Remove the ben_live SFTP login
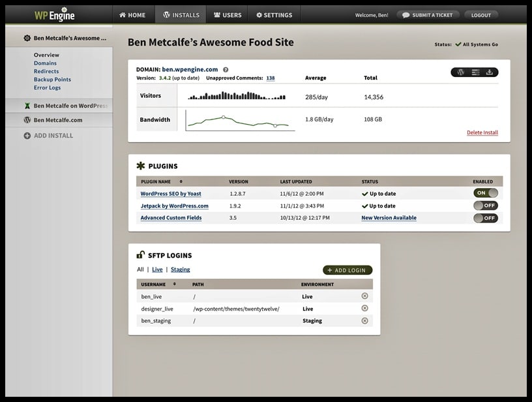 [364, 296]
